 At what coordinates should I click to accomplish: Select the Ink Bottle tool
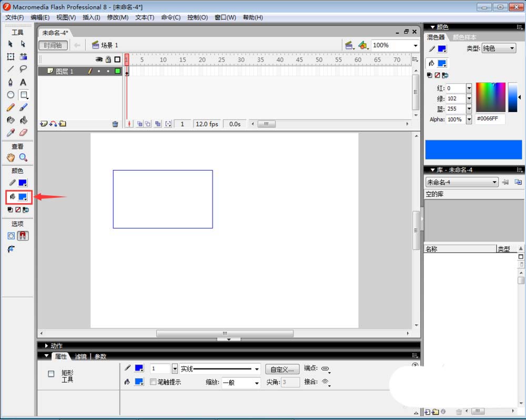pos(11,120)
